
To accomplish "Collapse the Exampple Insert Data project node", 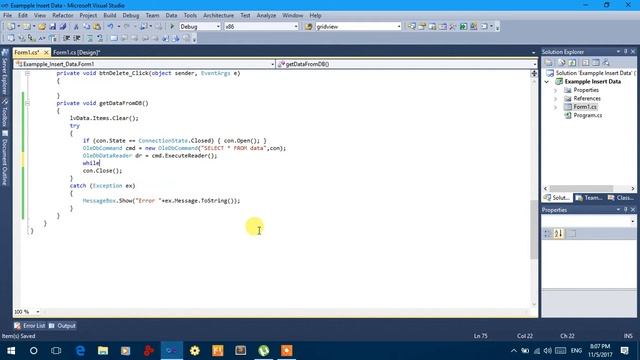I will (x=547, y=82).
